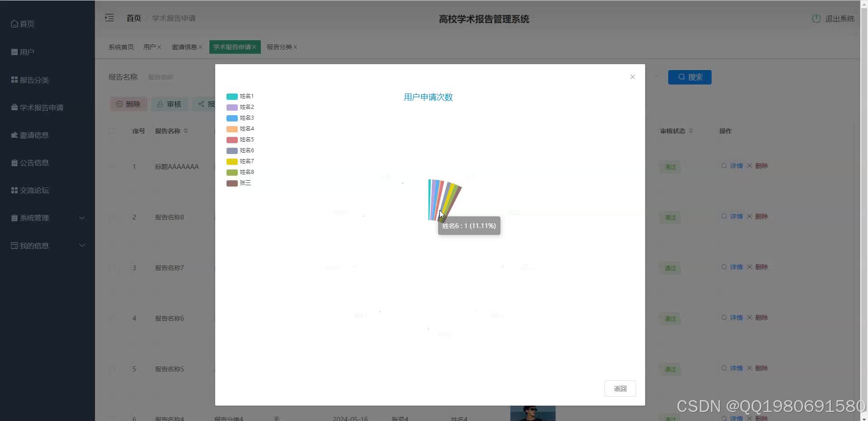
Task: Check the select-all checkbox in table header
Action: [113, 131]
